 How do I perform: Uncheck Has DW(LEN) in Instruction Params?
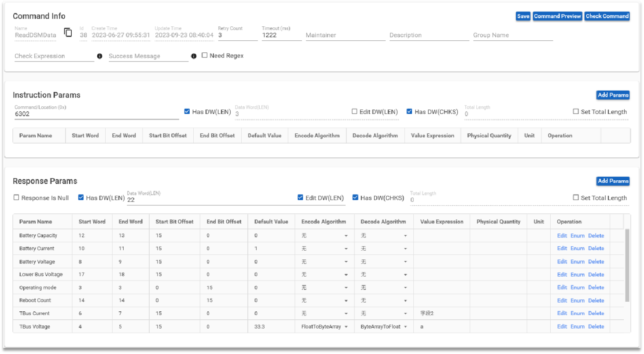(187, 112)
